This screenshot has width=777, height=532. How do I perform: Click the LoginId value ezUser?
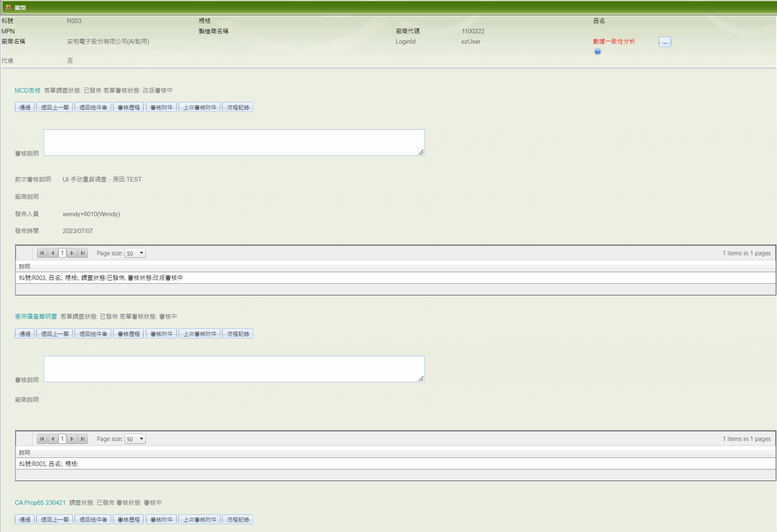471,41
